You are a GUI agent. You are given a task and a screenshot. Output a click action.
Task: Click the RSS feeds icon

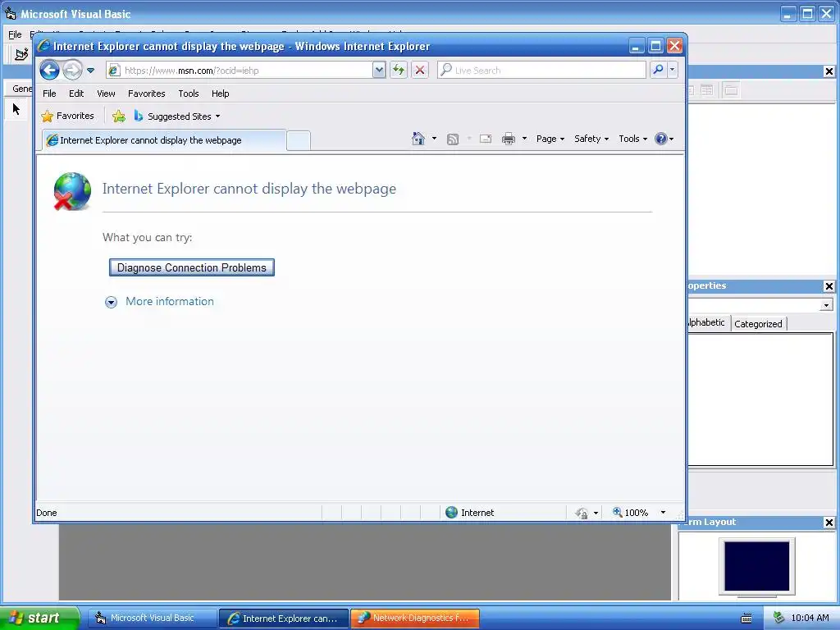[453, 139]
